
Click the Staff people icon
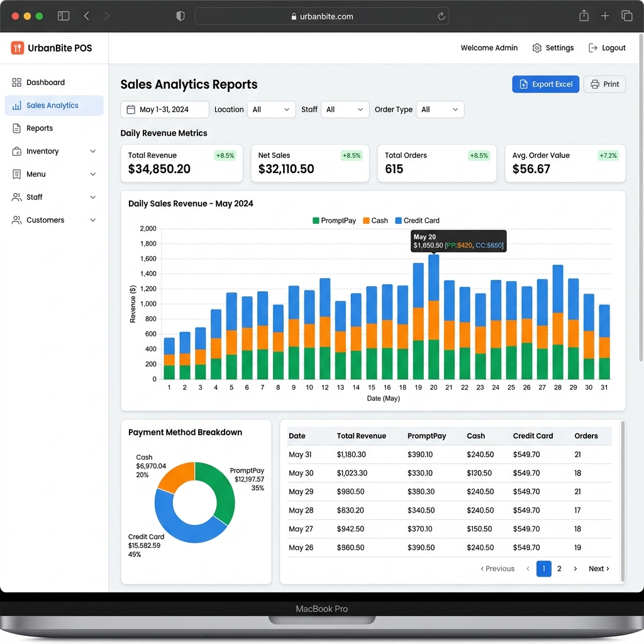[x=17, y=197]
